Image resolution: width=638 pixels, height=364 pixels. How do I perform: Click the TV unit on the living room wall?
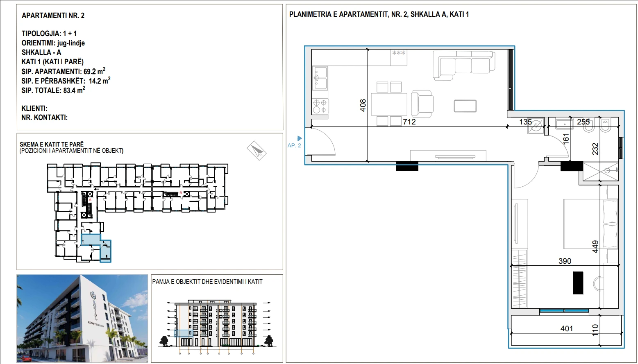(x=448, y=155)
